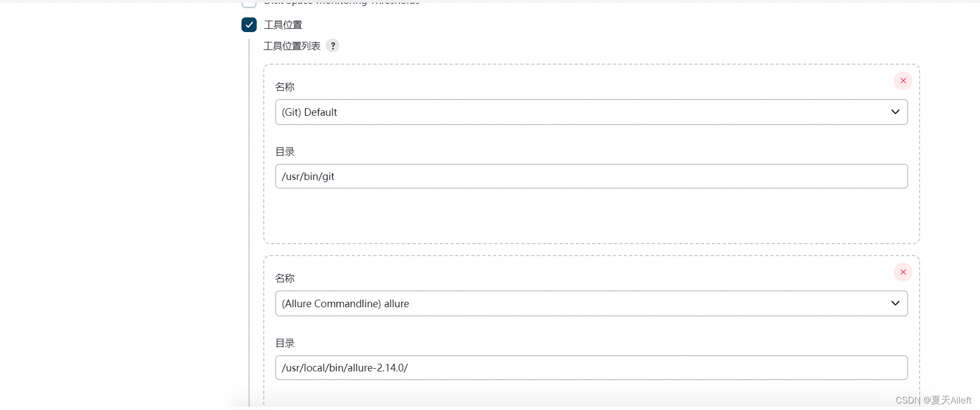Viewport: 980px width, 410px height.
Task: Click the Disk space monitoring thresholds label
Action: click(x=342, y=2)
